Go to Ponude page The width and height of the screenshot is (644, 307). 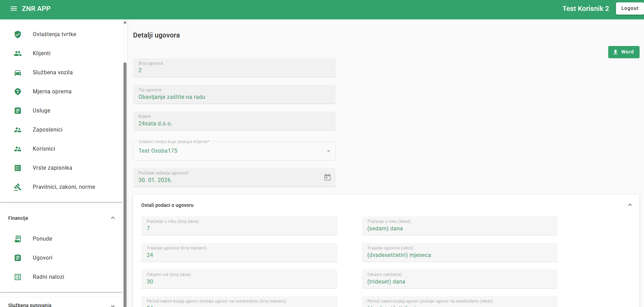pos(61,239)
